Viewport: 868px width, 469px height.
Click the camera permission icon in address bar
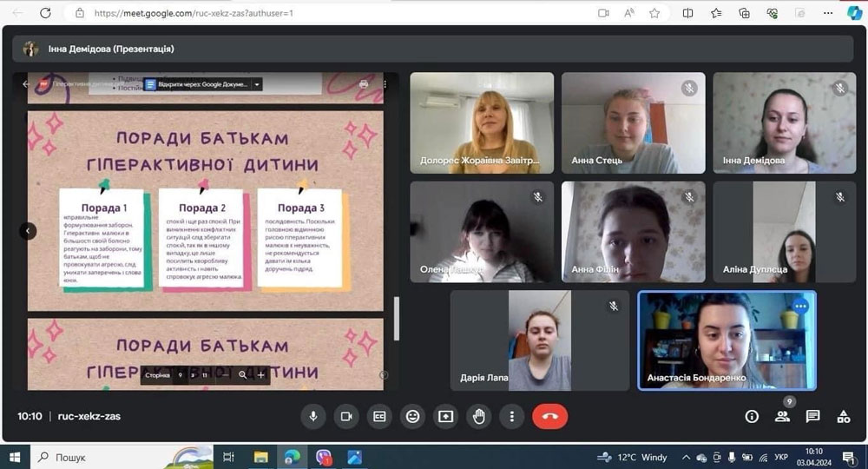[603, 13]
